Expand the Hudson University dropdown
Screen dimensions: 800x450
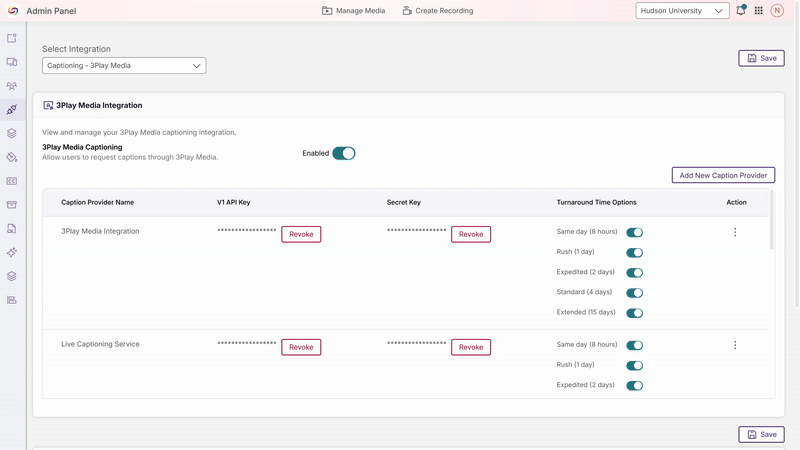coord(682,11)
